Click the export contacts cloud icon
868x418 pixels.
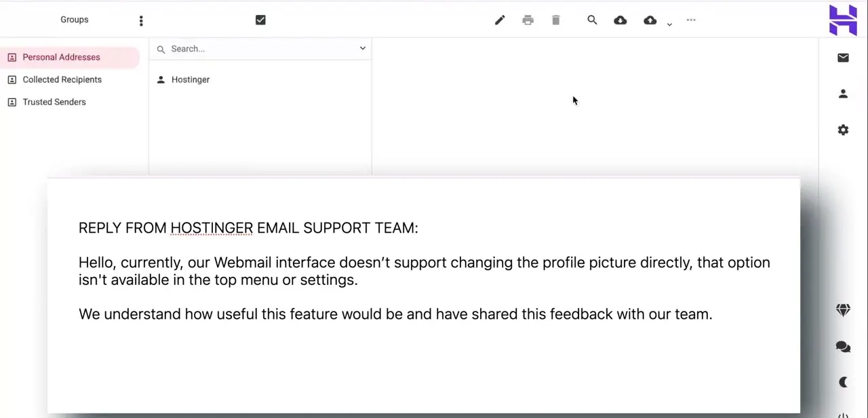(x=650, y=20)
